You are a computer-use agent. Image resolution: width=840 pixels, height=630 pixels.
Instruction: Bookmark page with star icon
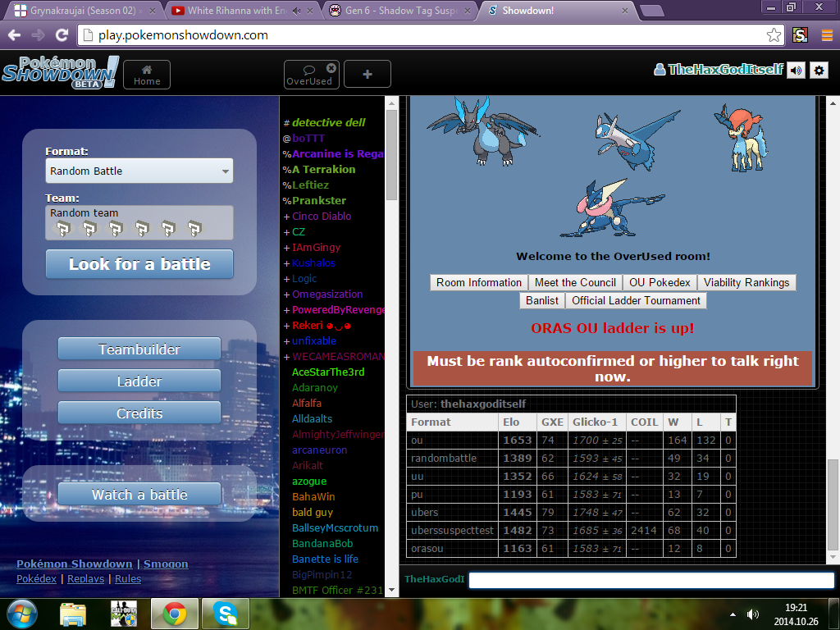(x=774, y=35)
